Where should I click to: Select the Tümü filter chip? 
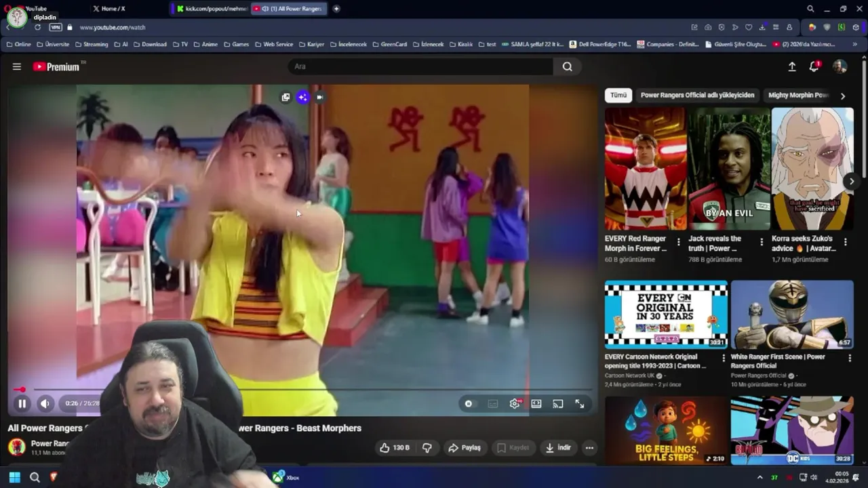click(618, 96)
